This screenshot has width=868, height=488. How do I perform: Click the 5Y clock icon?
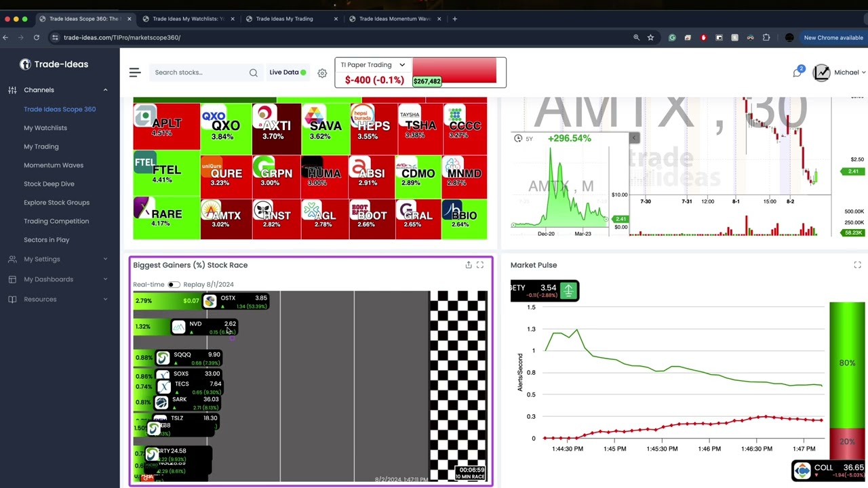(x=518, y=138)
